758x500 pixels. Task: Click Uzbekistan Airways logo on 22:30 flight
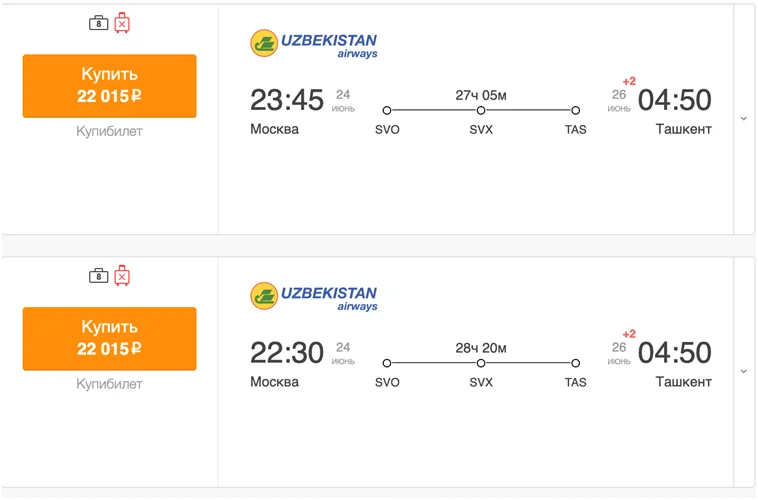314,297
